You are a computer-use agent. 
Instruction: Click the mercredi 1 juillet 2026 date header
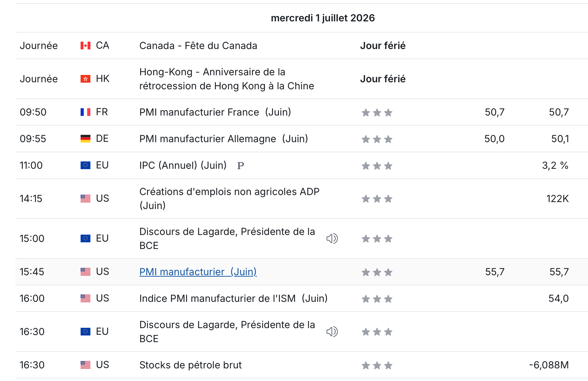(323, 18)
